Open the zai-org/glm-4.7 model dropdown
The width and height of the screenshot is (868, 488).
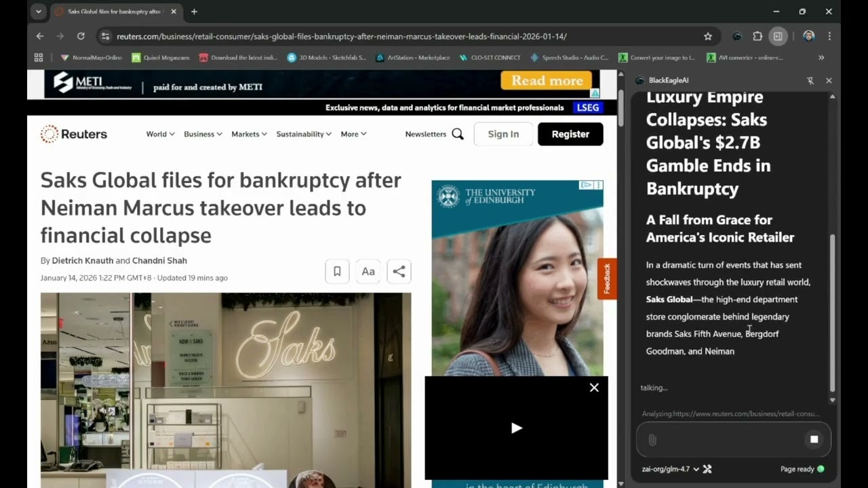click(670, 469)
